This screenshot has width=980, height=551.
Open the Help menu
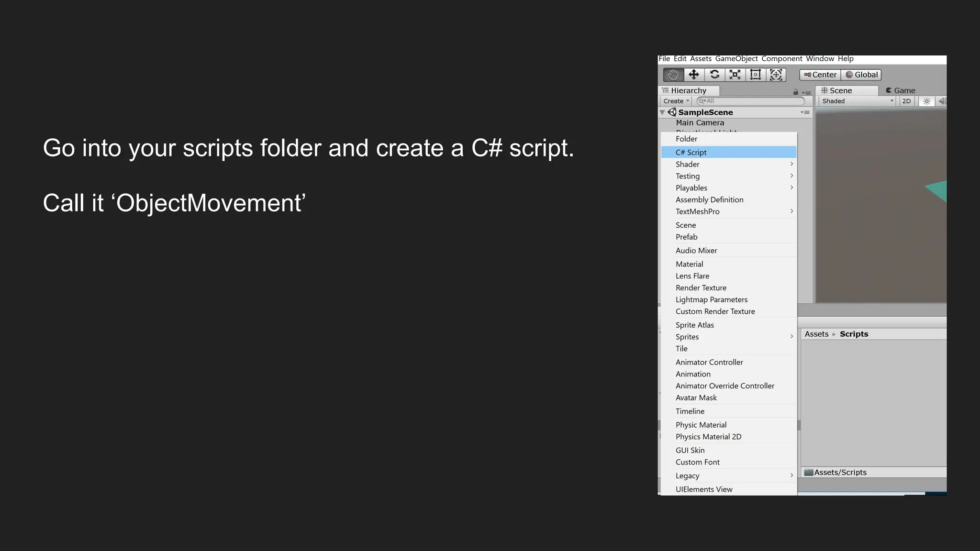coord(846,59)
